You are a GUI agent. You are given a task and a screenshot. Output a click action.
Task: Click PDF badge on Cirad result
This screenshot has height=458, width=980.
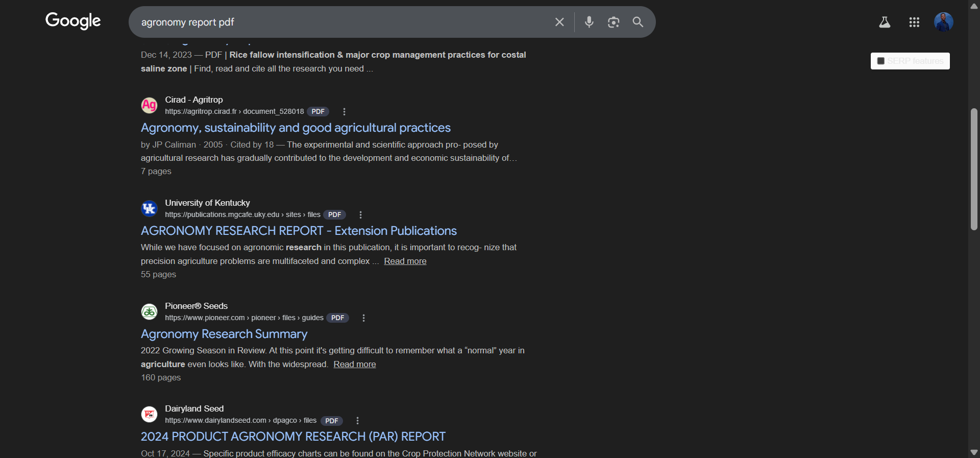point(318,112)
